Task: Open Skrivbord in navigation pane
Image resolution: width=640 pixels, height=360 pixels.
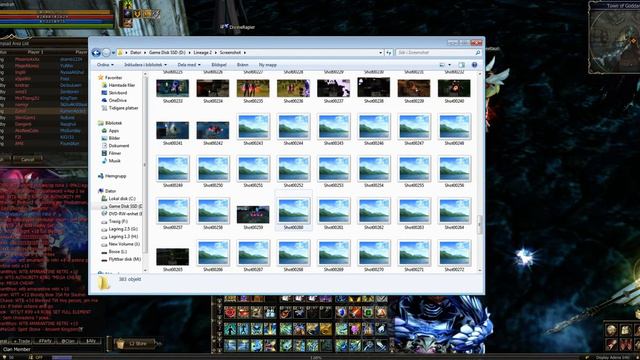Action: pos(115,93)
